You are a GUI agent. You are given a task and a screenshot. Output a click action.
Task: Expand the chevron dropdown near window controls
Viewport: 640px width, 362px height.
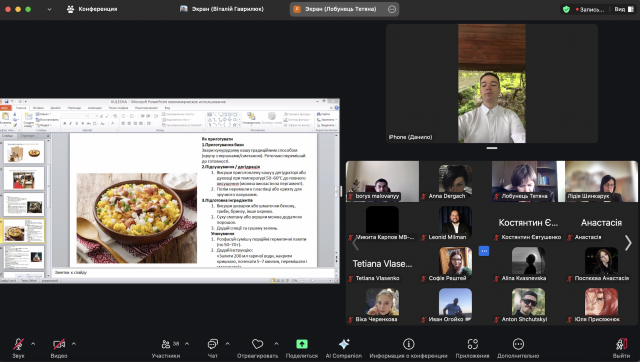(x=49, y=9)
